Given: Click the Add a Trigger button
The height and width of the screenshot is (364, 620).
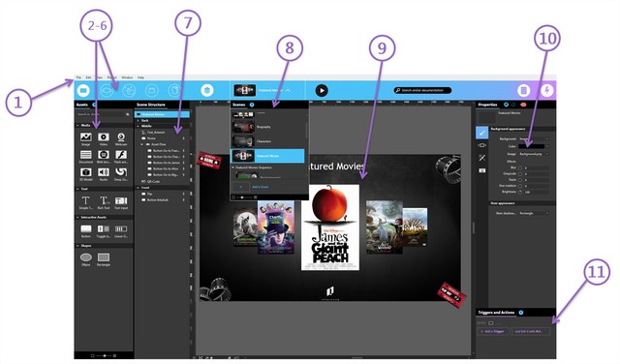Looking at the screenshot, I should pyautogui.click(x=493, y=331).
